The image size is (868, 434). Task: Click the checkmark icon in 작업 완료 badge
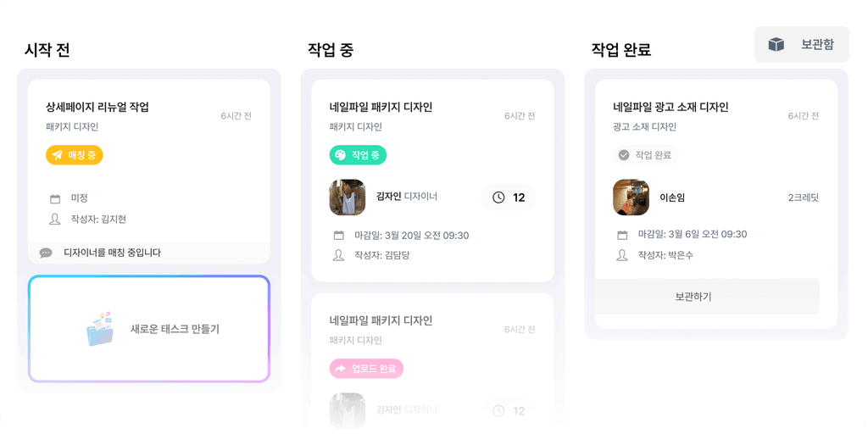tap(624, 156)
